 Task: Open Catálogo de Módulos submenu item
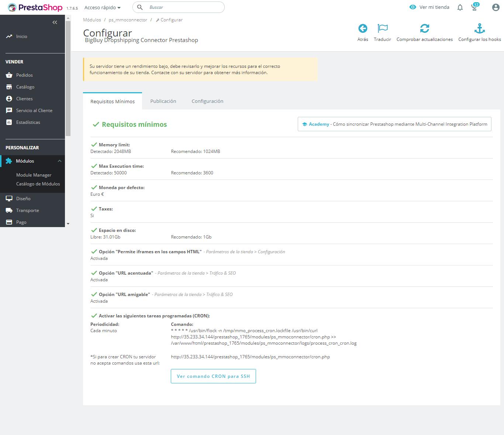coord(38,184)
